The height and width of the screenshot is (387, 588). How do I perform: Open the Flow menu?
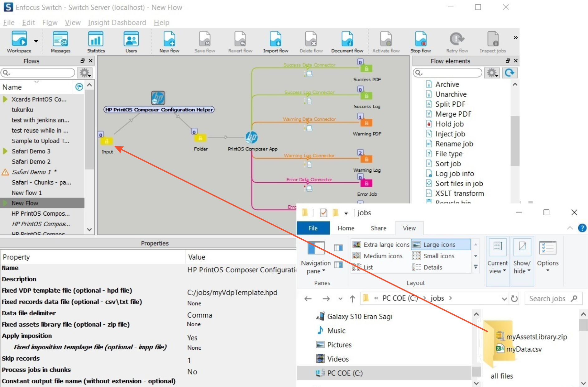coord(50,22)
